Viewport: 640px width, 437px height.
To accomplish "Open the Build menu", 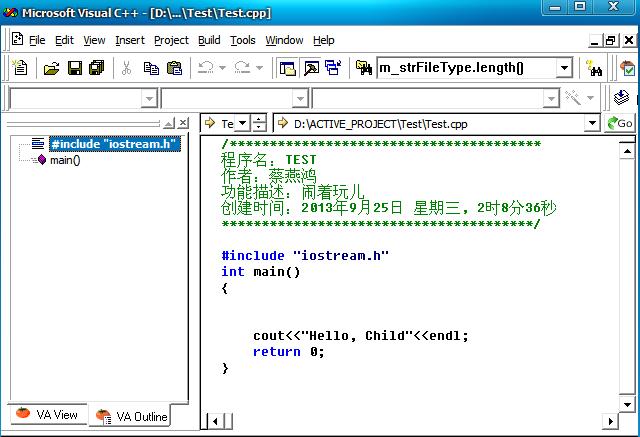I will (209, 40).
